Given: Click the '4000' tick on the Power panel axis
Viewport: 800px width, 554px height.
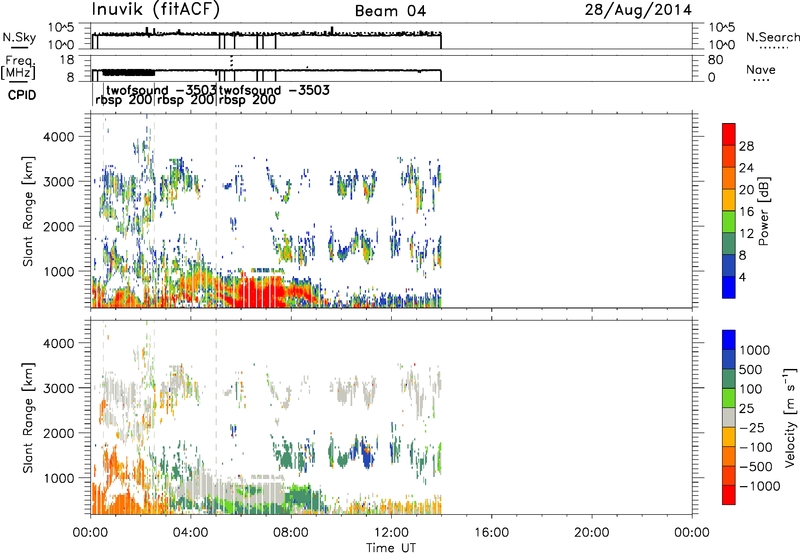Looking at the screenshot, I should tap(58, 137).
